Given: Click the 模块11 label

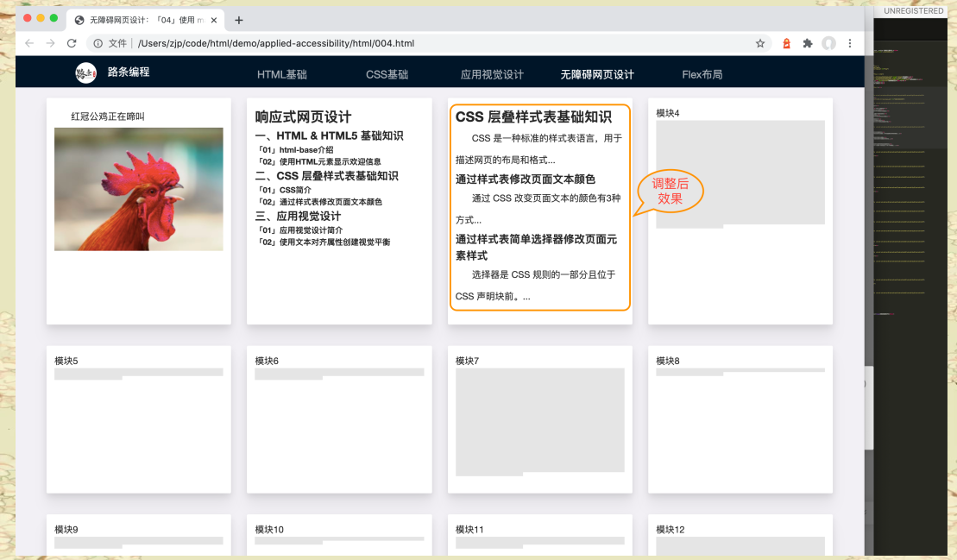Looking at the screenshot, I should [x=469, y=530].
